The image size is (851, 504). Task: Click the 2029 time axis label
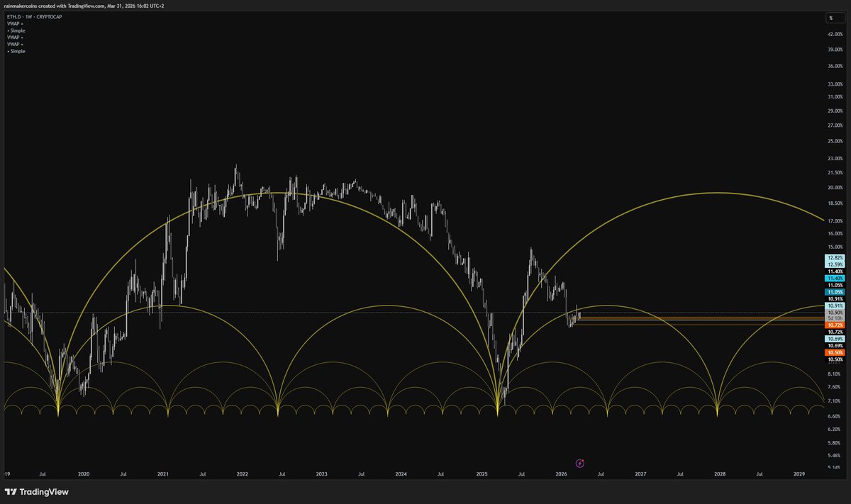[x=799, y=474]
